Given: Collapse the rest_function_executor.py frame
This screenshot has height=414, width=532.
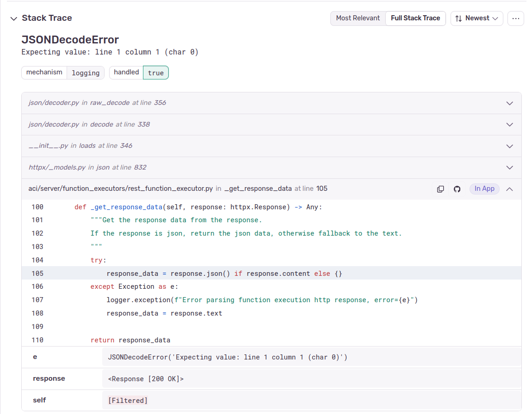Looking at the screenshot, I should click(509, 189).
